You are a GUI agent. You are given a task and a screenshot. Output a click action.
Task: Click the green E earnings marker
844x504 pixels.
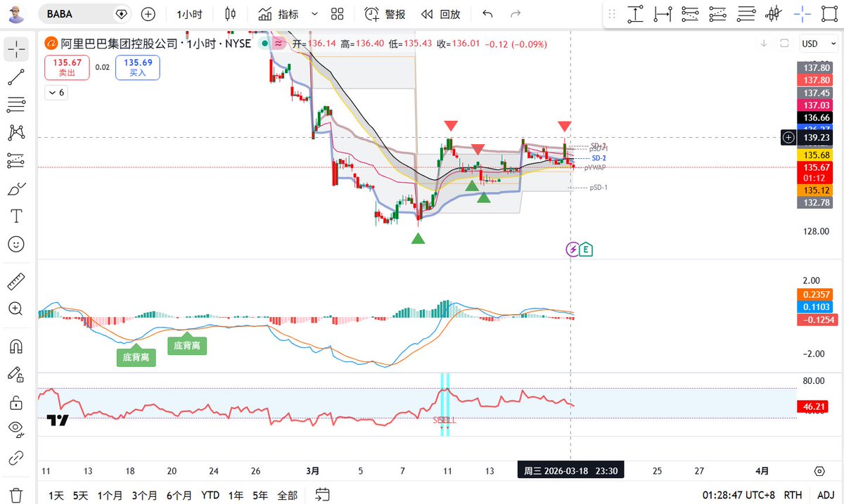click(586, 249)
